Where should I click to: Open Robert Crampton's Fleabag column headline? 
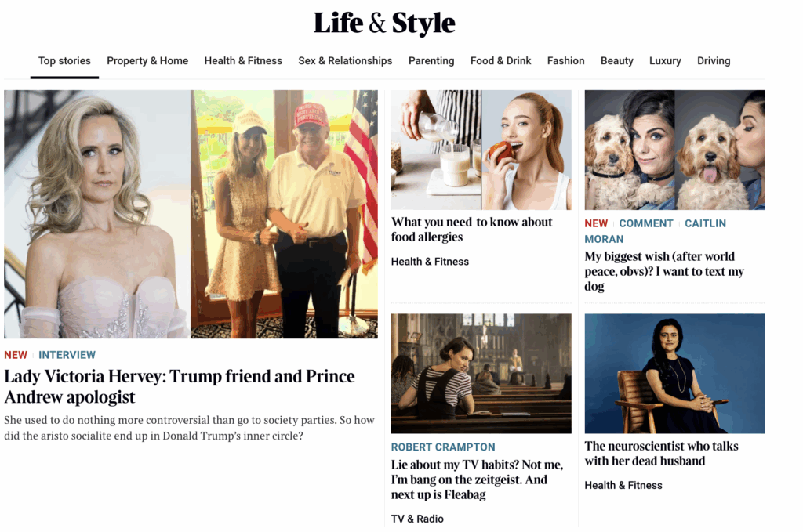pos(469,480)
